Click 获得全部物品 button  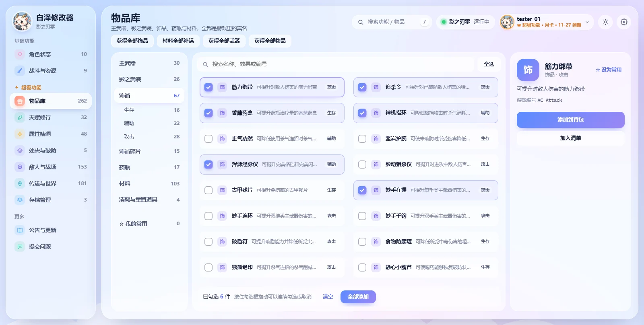tap(270, 41)
